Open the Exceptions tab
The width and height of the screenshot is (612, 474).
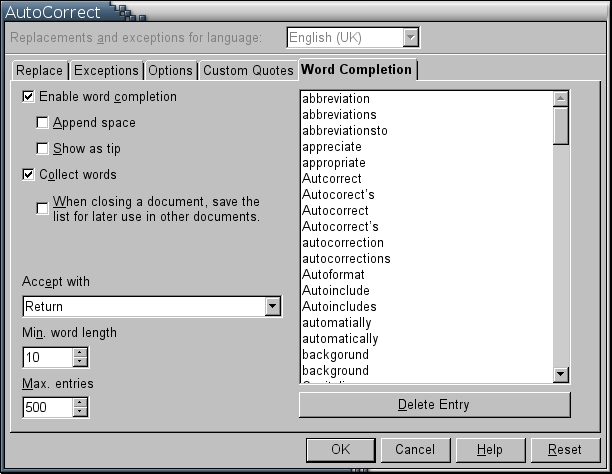point(106,71)
